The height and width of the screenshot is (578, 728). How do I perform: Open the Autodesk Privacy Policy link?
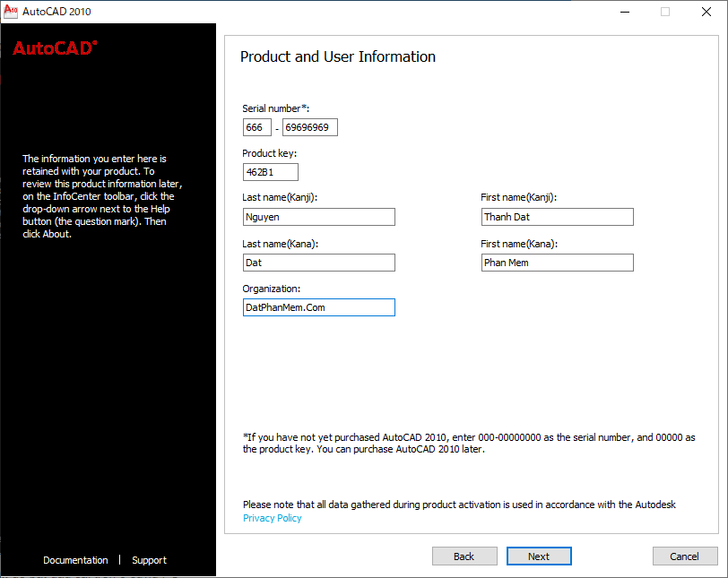(273, 518)
